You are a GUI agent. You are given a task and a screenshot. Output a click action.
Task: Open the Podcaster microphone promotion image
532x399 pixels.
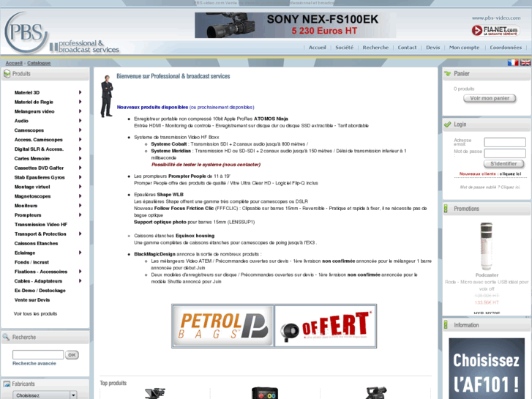486,246
